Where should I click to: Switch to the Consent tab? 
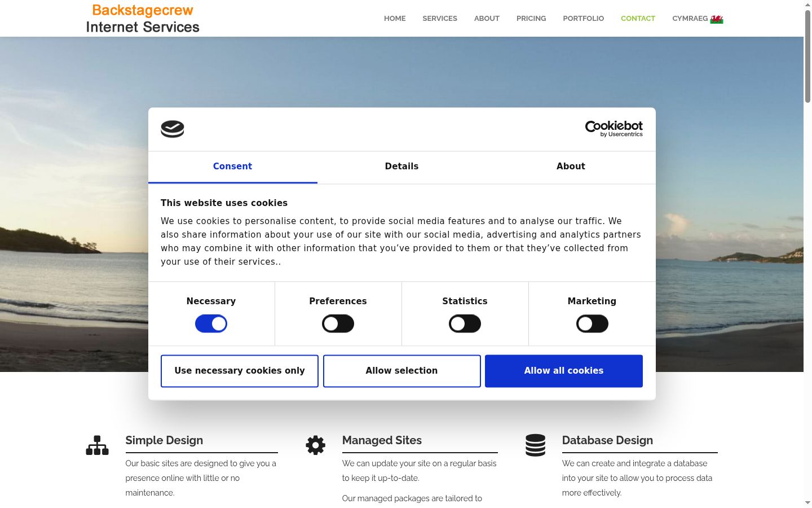pyautogui.click(x=232, y=167)
